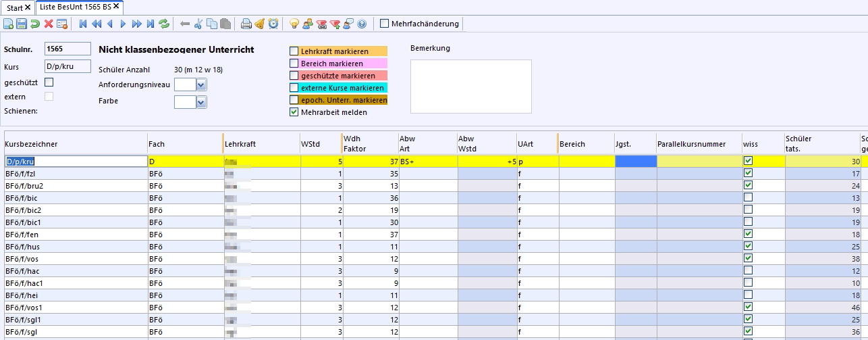Viewport: 868px width, 340px height.
Task: Click the Kurs field D/p/kru
Action: coord(67,66)
